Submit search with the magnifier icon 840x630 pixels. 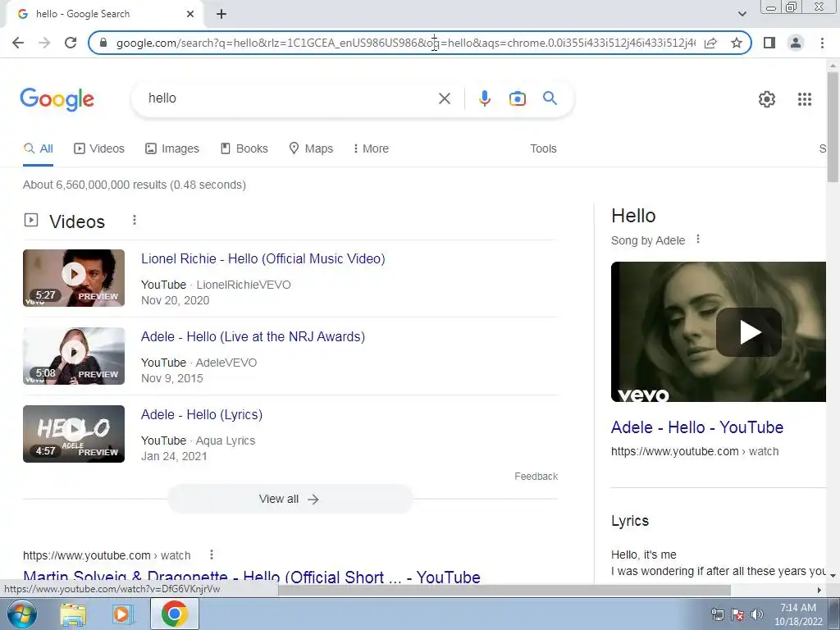550,98
